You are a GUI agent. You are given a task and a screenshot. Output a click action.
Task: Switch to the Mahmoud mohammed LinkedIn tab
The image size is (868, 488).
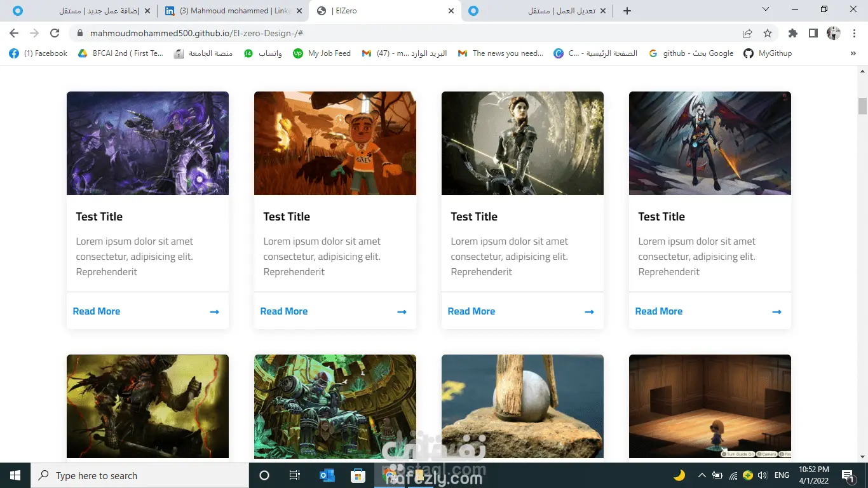pos(233,11)
